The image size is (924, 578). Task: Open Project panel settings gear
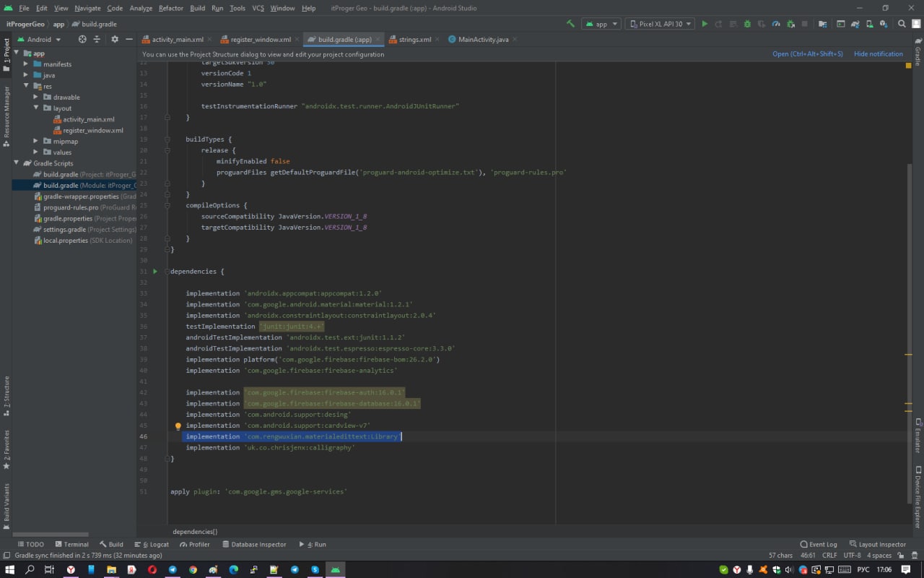(x=113, y=39)
